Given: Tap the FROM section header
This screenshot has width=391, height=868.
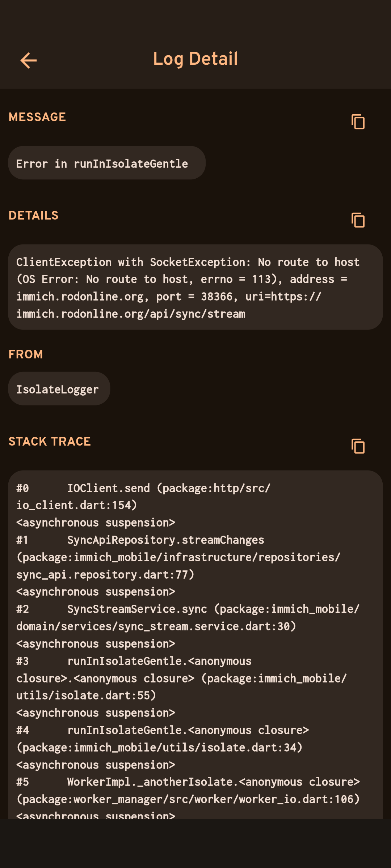Looking at the screenshot, I should [26, 354].
